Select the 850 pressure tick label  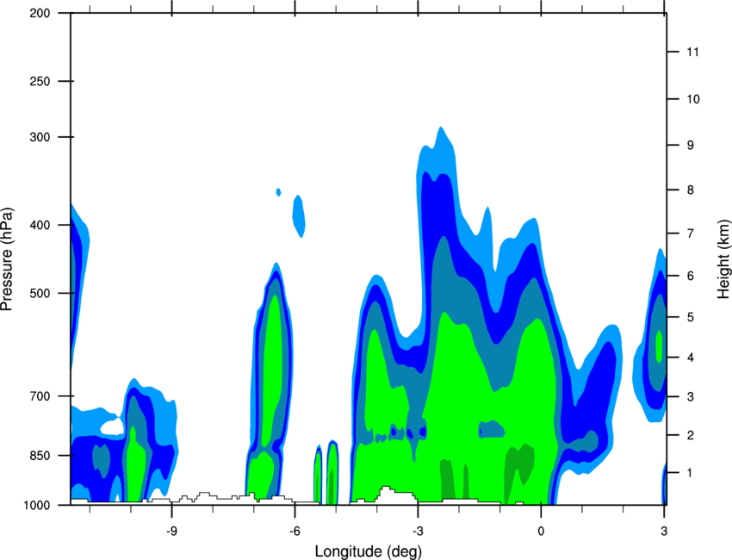click(x=40, y=456)
